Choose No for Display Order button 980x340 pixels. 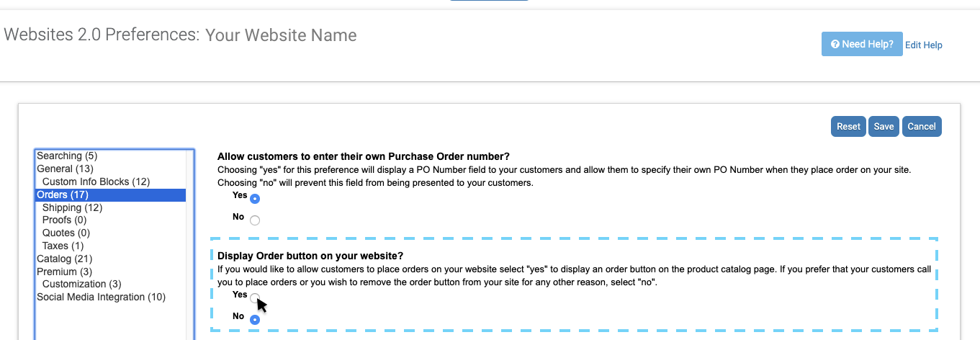tap(255, 320)
